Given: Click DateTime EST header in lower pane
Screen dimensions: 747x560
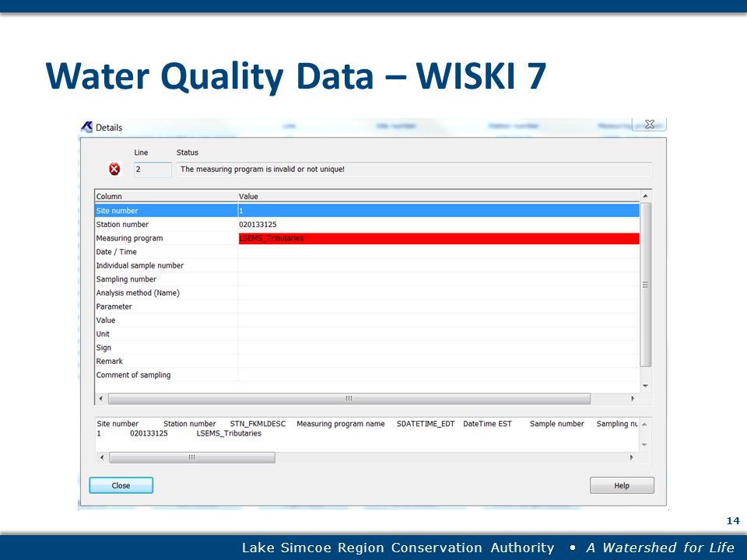Looking at the screenshot, I should tap(487, 424).
